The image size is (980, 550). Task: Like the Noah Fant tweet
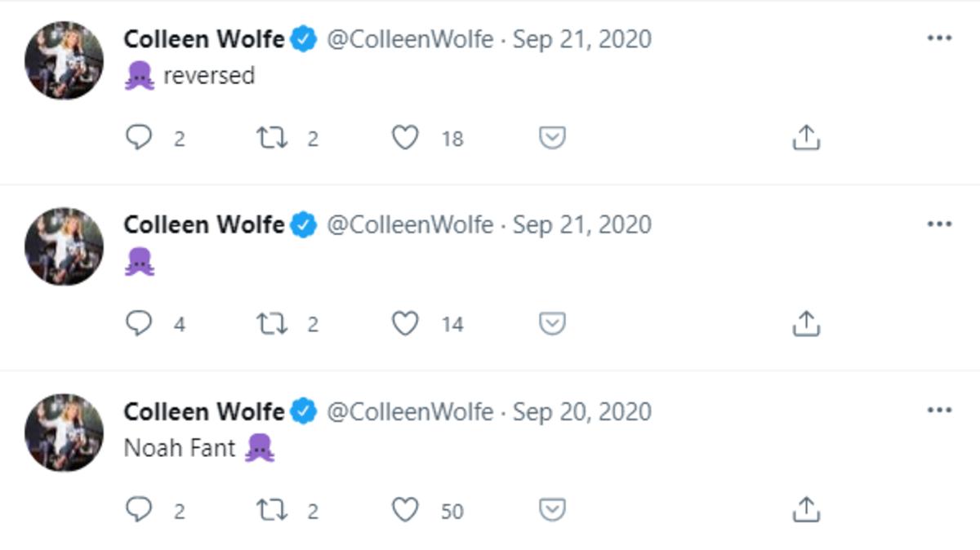[x=405, y=510]
